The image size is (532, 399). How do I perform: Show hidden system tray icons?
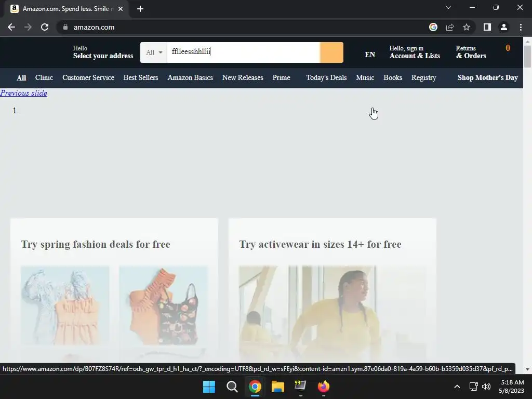pos(457,387)
